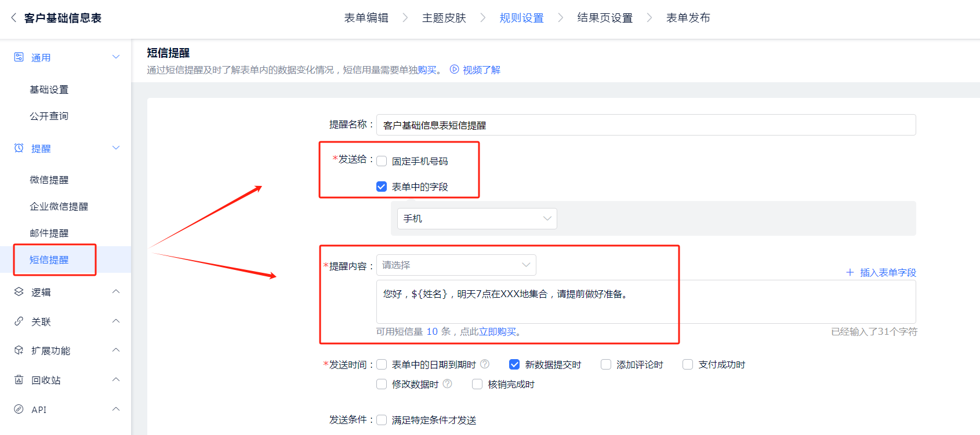The width and height of the screenshot is (980, 435).
Task: Click the API compass icon
Action: (x=19, y=409)
